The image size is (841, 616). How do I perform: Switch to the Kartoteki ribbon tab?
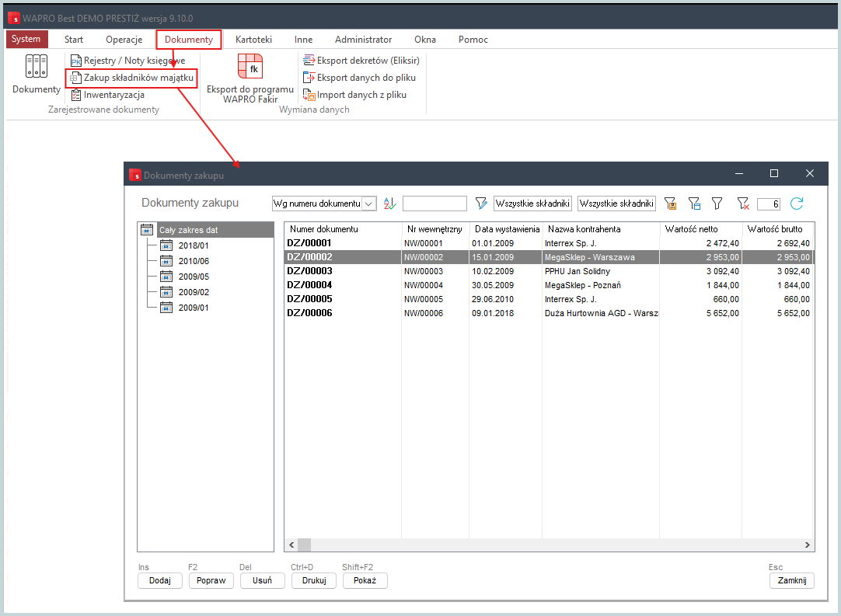[x=253, y=39]
